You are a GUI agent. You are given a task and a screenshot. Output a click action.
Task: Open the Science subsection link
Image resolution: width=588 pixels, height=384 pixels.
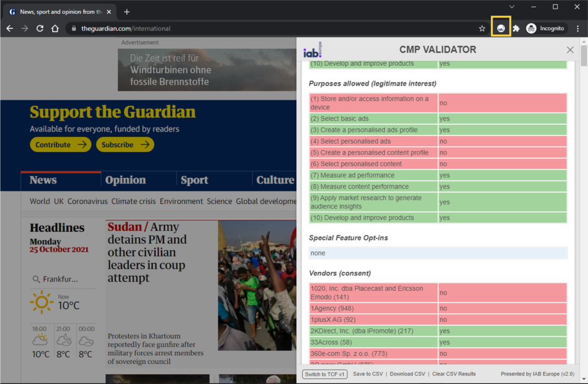coord(219,202)
